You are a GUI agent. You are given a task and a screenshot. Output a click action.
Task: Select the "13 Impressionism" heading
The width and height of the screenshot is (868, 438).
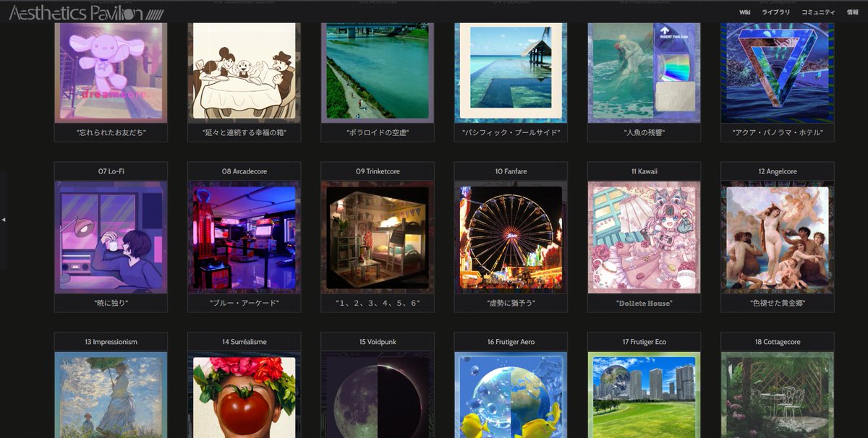click(111, 341)
